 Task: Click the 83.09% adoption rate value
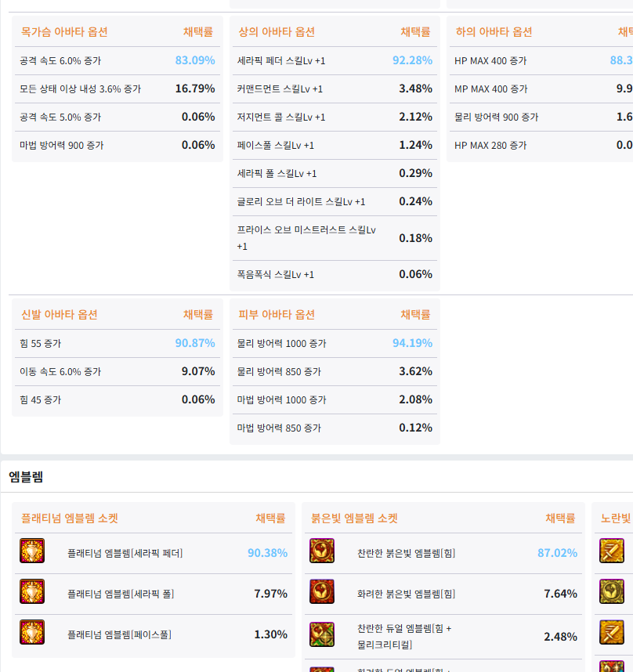point(195,60)
